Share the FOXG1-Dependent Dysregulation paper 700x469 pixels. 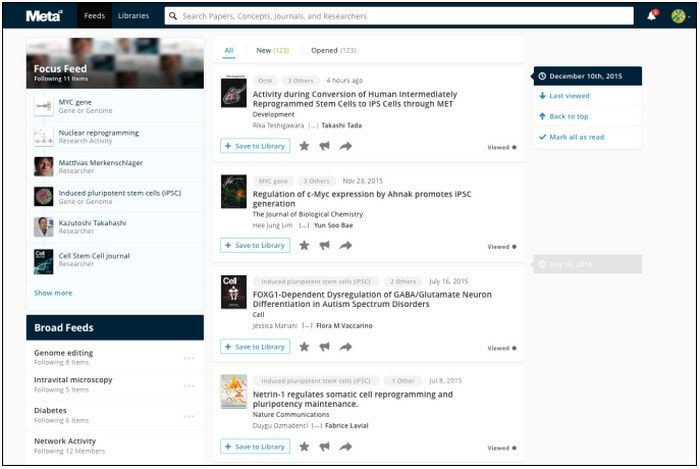(345, 347)
